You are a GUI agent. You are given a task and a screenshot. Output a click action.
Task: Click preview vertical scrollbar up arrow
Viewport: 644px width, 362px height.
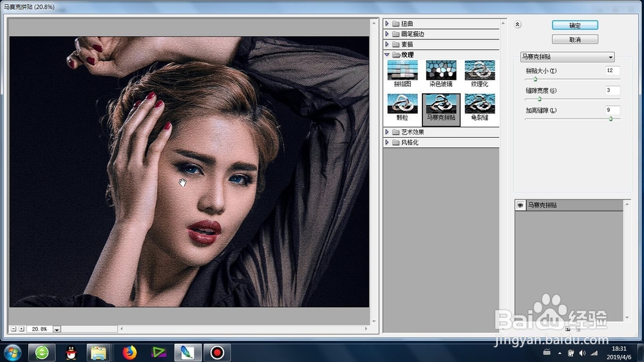(374, 23)
